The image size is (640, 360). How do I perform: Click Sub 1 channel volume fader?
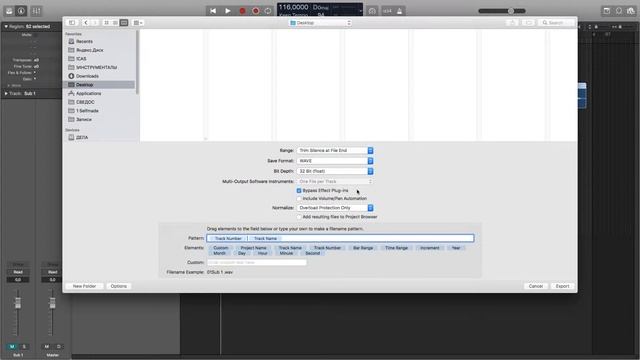tap(18, 302)
